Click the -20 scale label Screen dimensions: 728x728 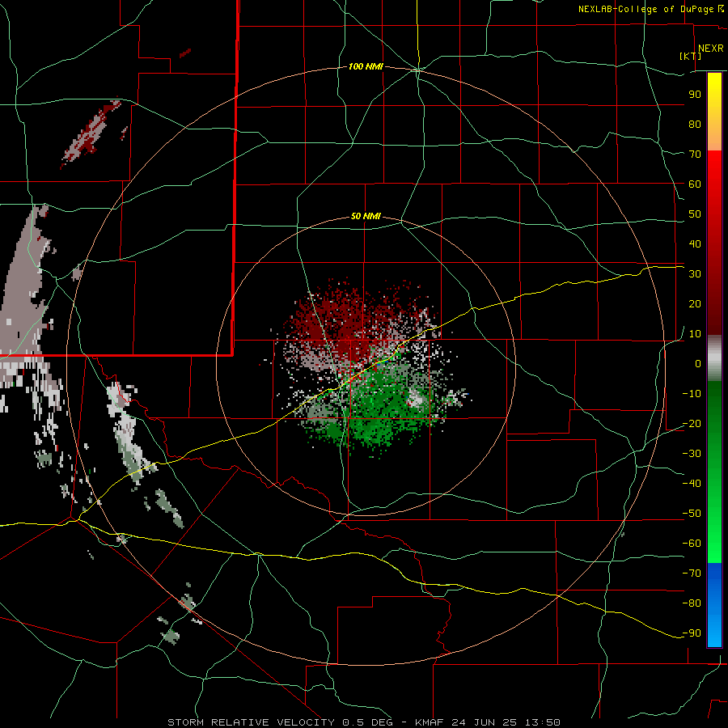coord(692,424)
